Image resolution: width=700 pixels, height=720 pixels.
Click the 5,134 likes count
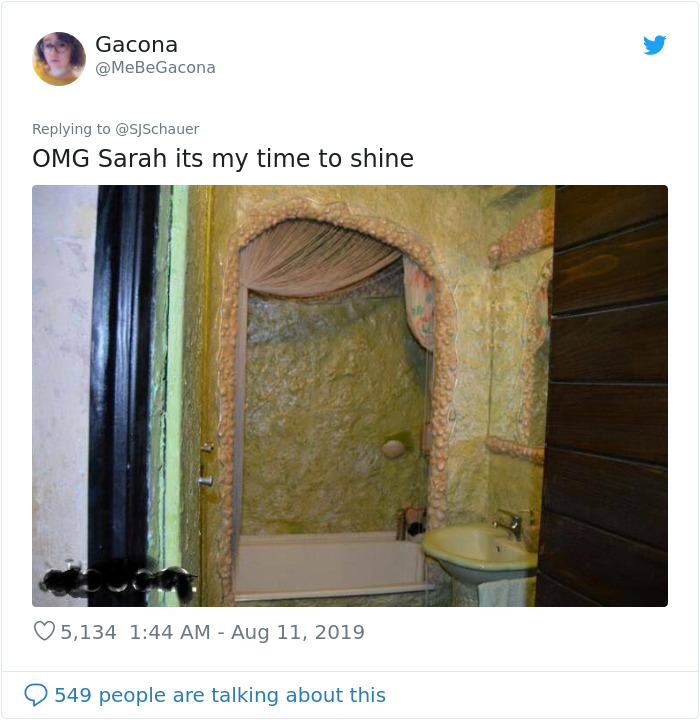tap(89, 632)
